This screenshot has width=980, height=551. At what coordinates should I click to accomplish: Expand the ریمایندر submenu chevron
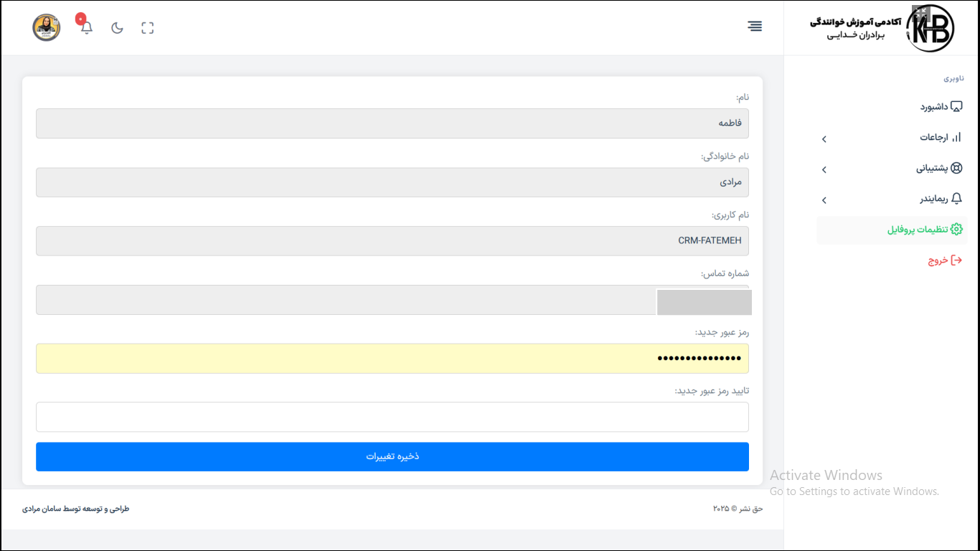click(x=824, y=201)
